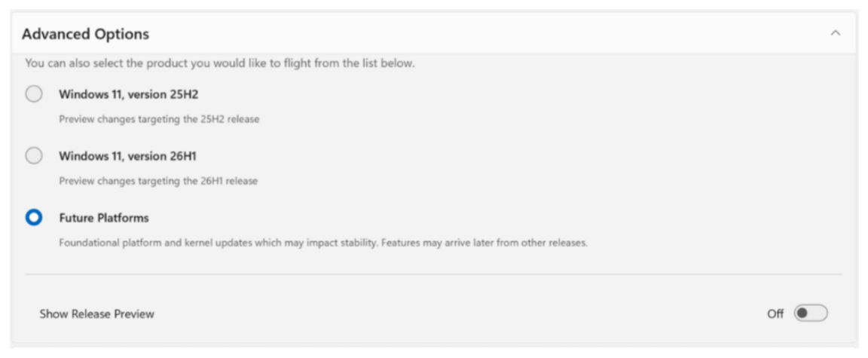
Task: Click the "Off" status text beside the switch
Action: (775, 314)
